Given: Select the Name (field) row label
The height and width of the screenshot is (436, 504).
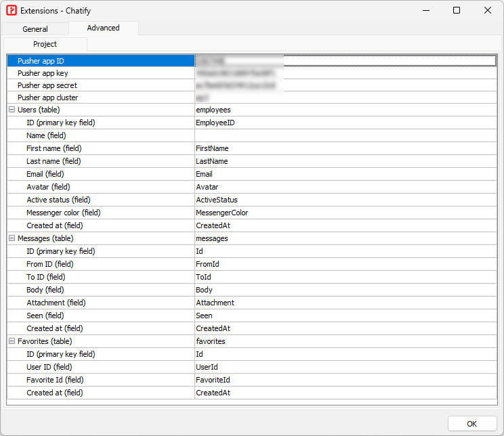Looking at the screenshot, I should [46, 135].
